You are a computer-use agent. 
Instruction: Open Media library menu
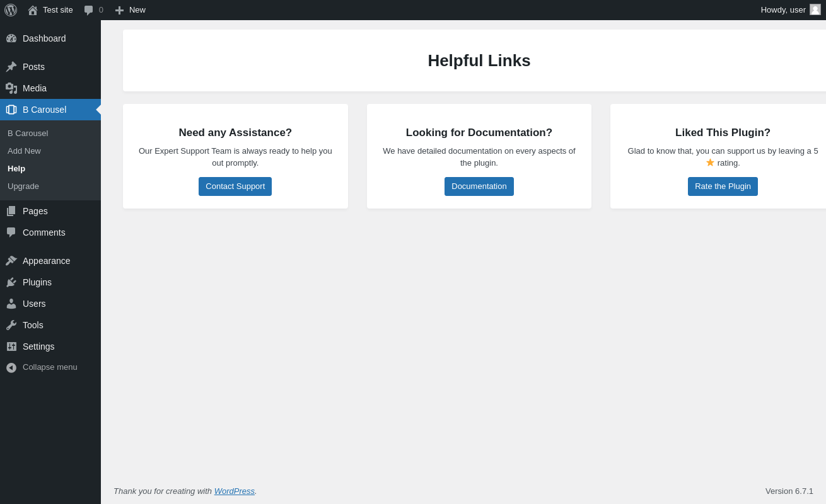[x=50, y=88]
